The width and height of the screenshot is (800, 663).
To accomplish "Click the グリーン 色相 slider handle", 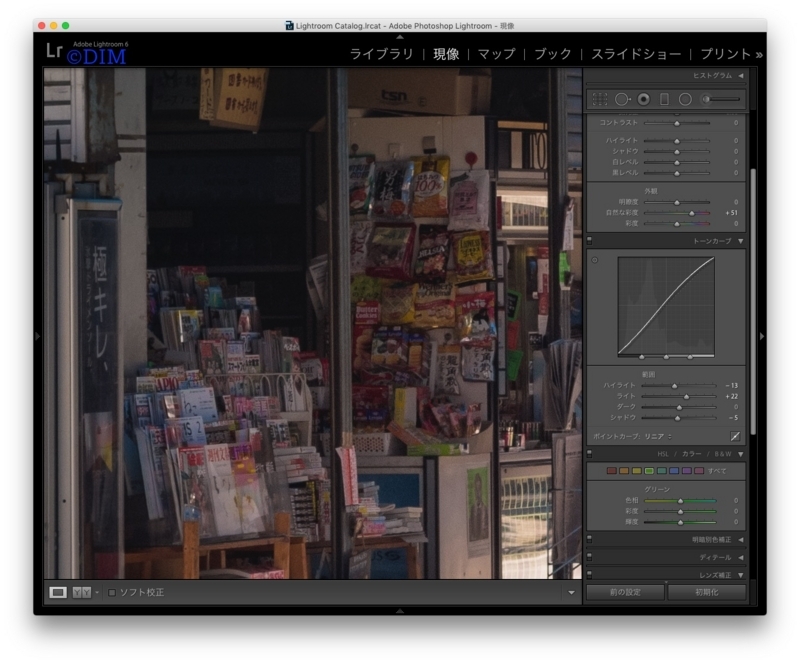I will 680,501.
